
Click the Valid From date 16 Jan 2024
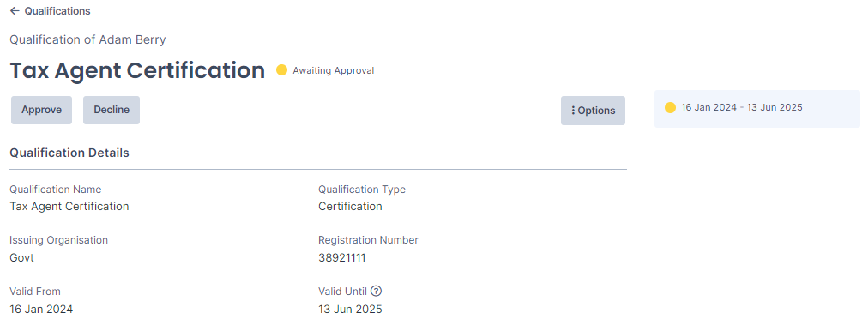pyautogui.click(x=41, y=309)
